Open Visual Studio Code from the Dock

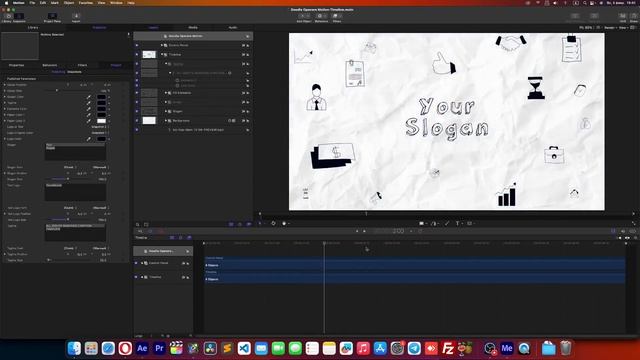click(x=244, y=348)
